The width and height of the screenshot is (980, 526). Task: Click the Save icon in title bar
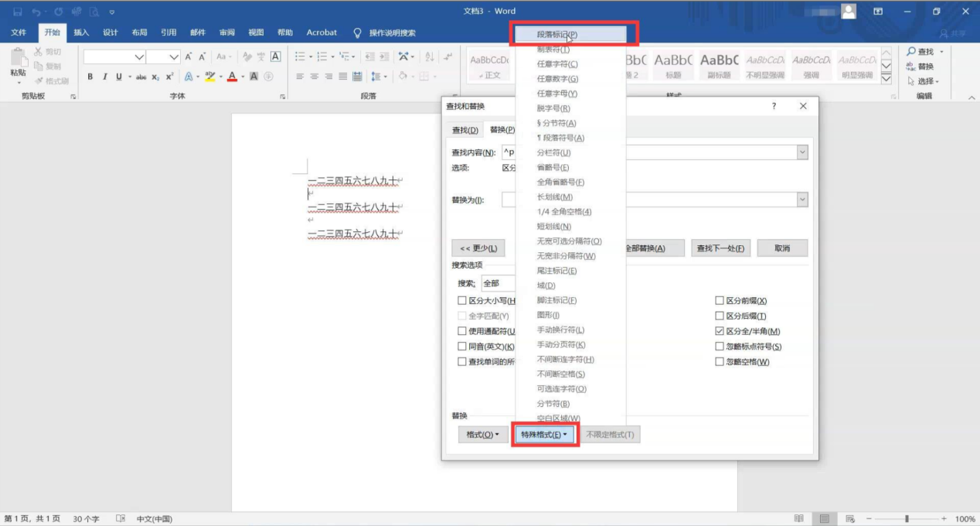pos(17,12)
